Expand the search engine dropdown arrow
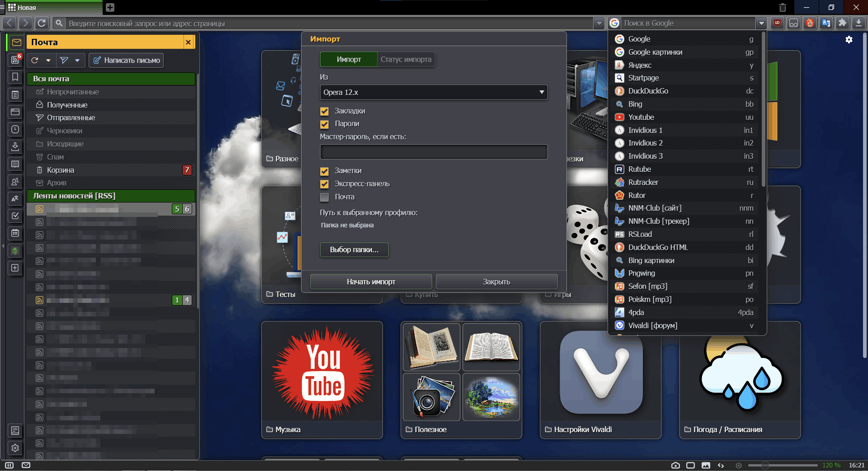 pyautogui.click(x=761, y=23)
